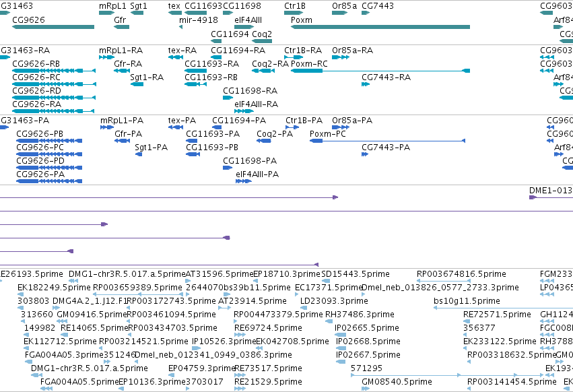573x392 pixels.
Task: Click the CG9626-PD protein label
Action: click(x=40, y=161)
